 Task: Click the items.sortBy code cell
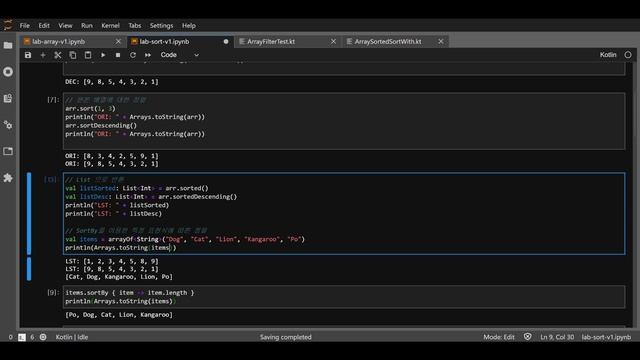pyautogui.click(x=344, y=297)
